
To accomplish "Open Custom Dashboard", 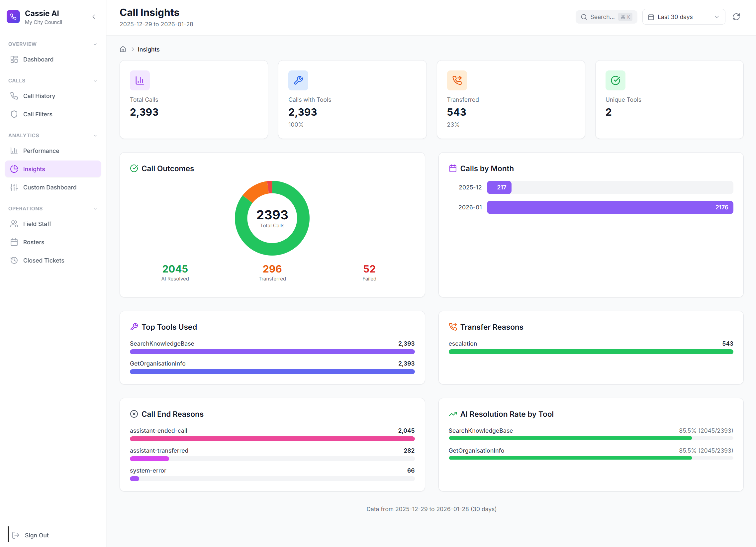I will [x=53, y=187].
